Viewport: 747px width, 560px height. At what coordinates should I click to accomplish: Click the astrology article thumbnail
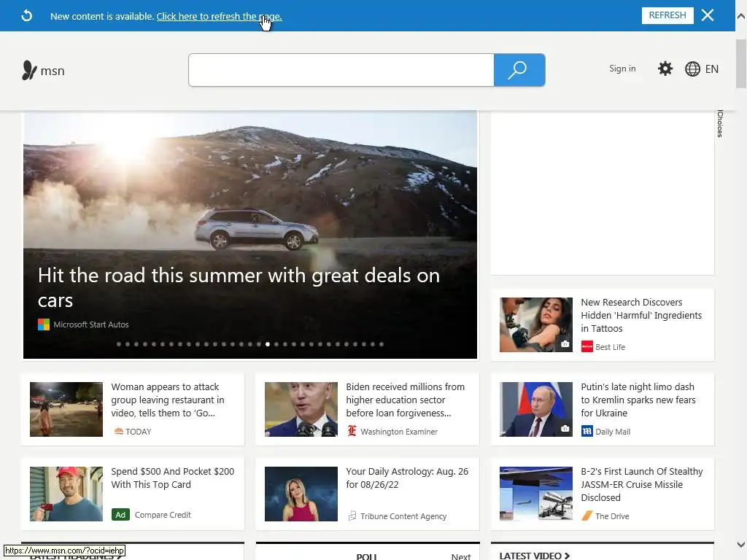(x=301, y=494)
